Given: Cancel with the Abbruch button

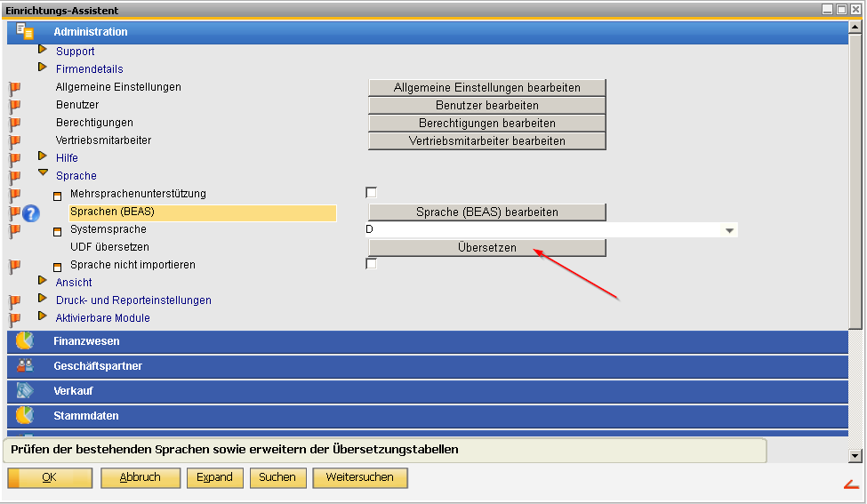Looking at the screenshot, I should point(140,477).
